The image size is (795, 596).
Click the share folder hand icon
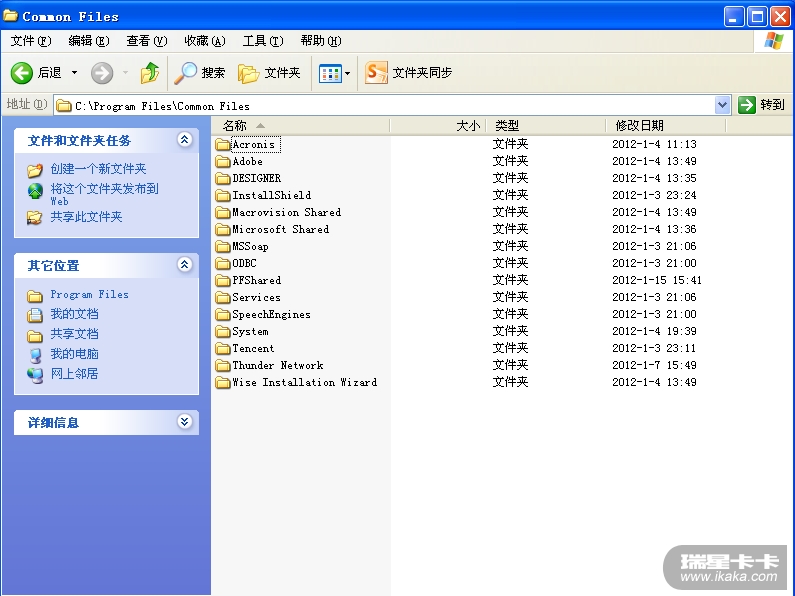coord(35,218)
